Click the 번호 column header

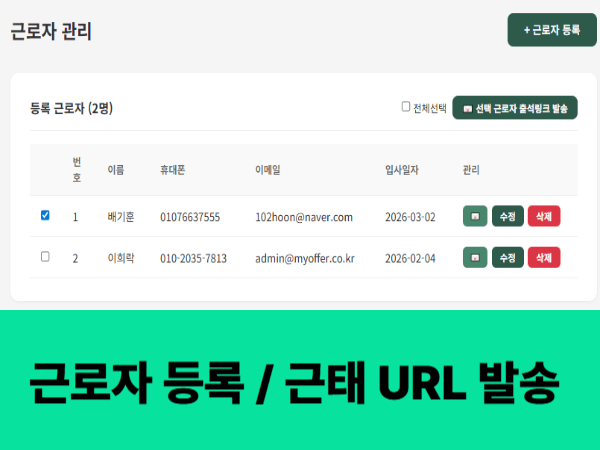point(77,170)
